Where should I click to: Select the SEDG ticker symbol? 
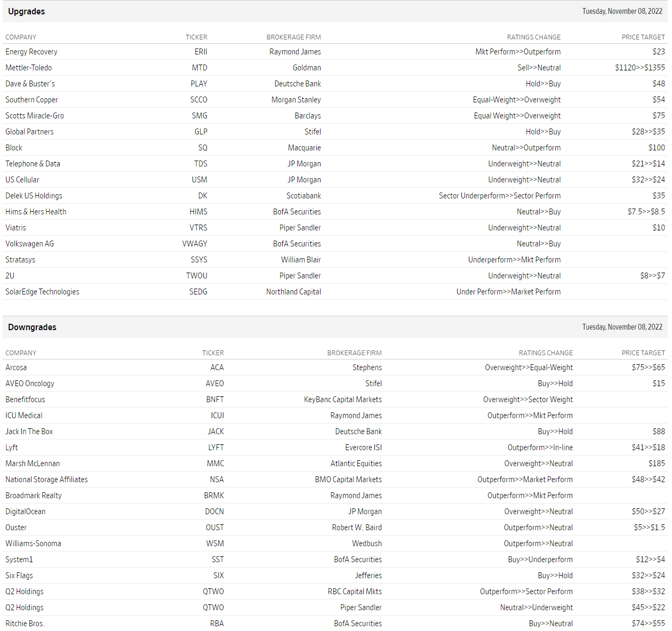click(198, 292)
